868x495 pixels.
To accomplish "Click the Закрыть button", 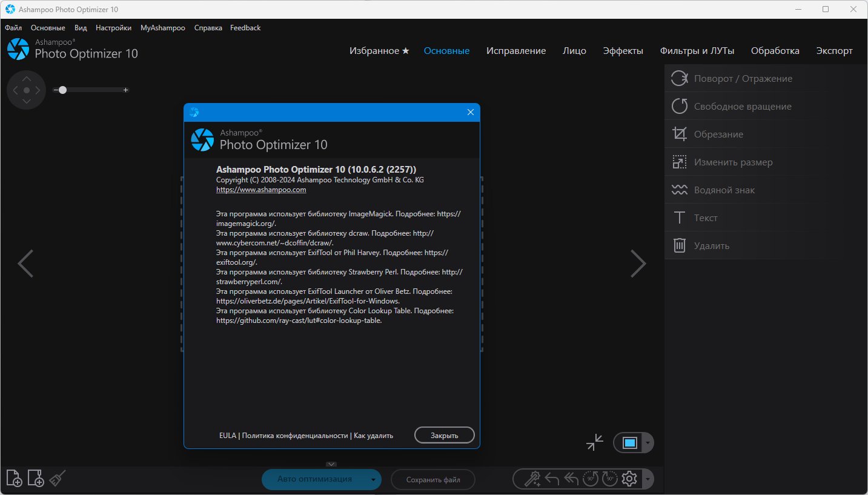I will [445, 435].
